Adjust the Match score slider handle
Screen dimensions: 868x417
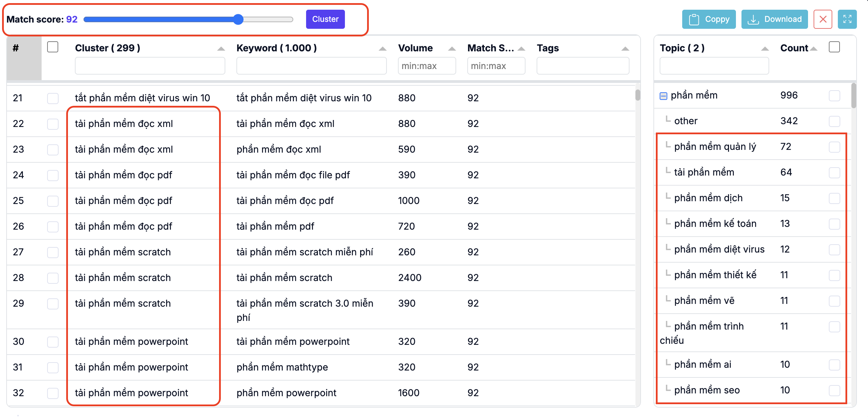(x=238, y=19)
